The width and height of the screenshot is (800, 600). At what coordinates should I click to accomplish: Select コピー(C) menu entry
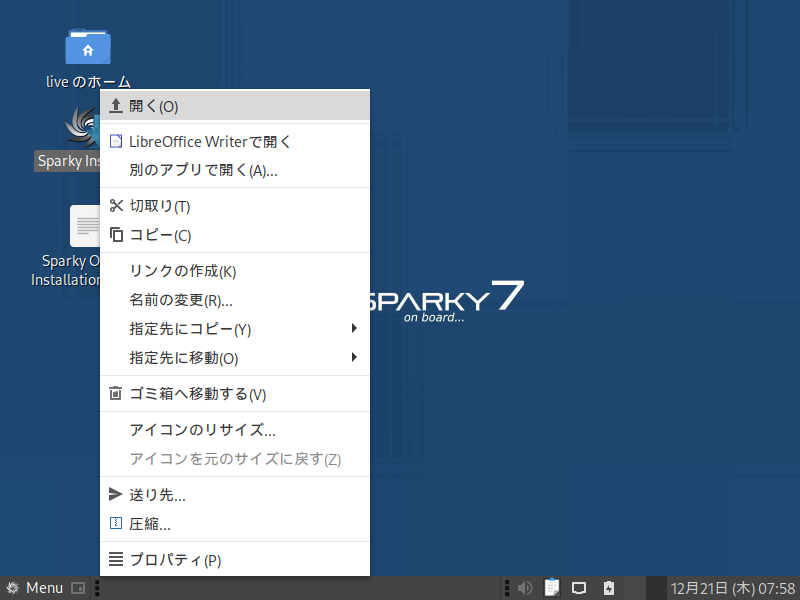pos(235,235)
